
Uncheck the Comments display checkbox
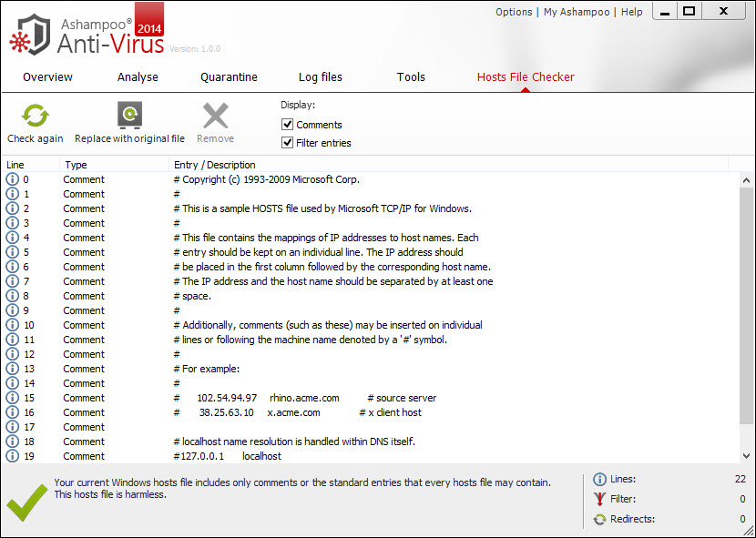[287, 125]
